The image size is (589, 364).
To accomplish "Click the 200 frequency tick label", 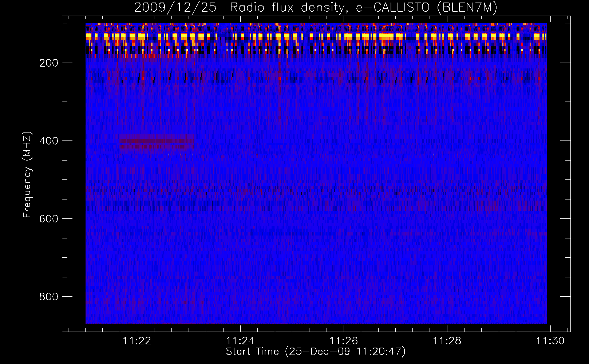I will (49, 63).
